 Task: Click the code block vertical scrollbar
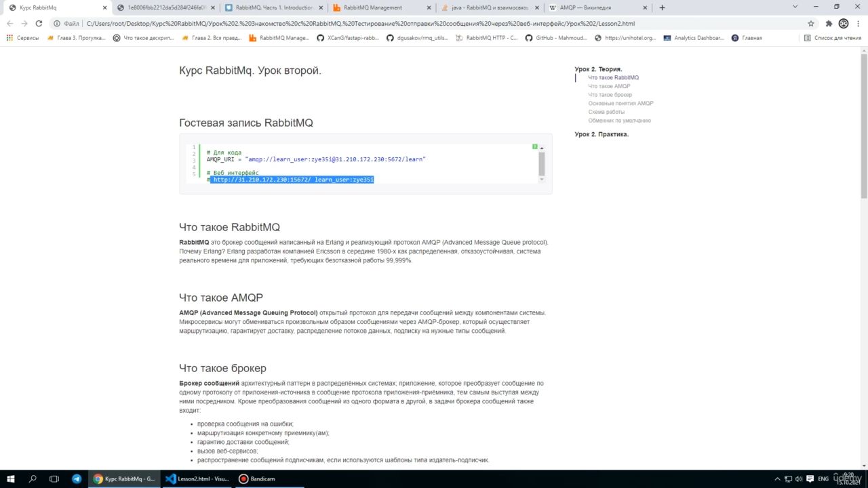point(541,163)
